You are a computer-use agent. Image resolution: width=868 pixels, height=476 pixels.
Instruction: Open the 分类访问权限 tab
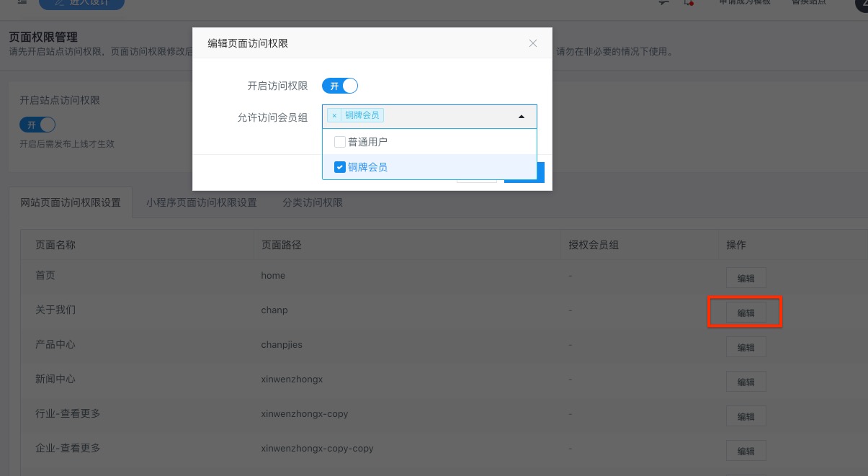pos(313,202)
